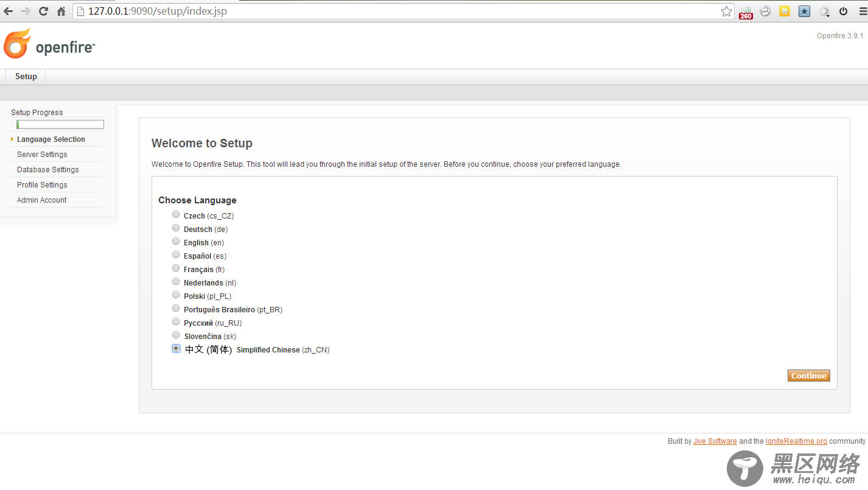868x490 pixels.
Task: Click the Openfire 3.9.1 version text
Action: click(x=840, y=36)
